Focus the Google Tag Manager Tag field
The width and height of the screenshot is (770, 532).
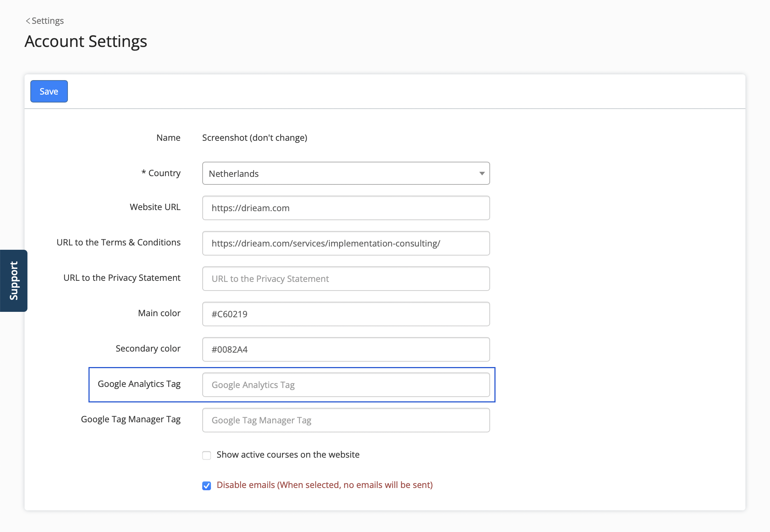point(346,420)
